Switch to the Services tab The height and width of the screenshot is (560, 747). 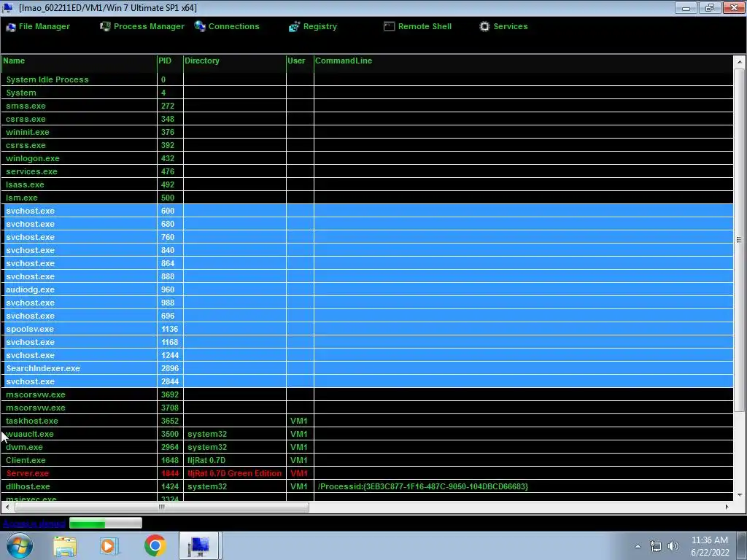(503, 27)
